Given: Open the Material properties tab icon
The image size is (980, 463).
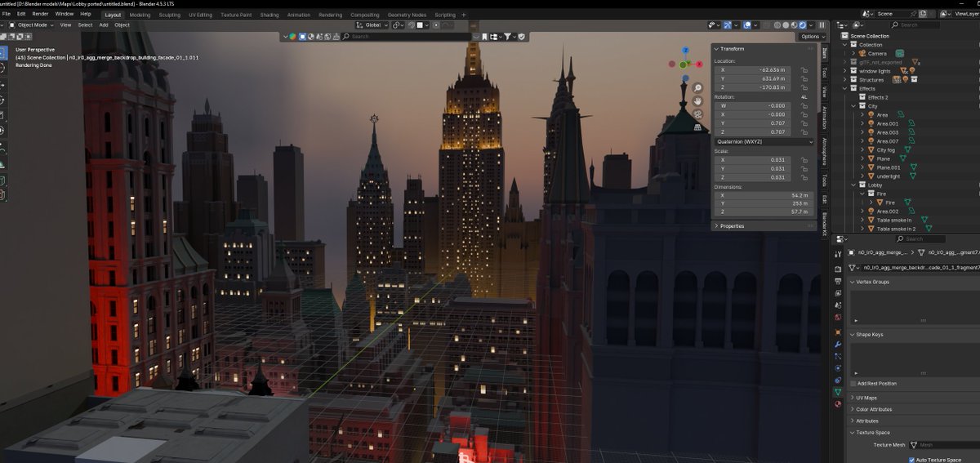Looking at the screenshot, I should pyautogui.click(x=838, y=403).
